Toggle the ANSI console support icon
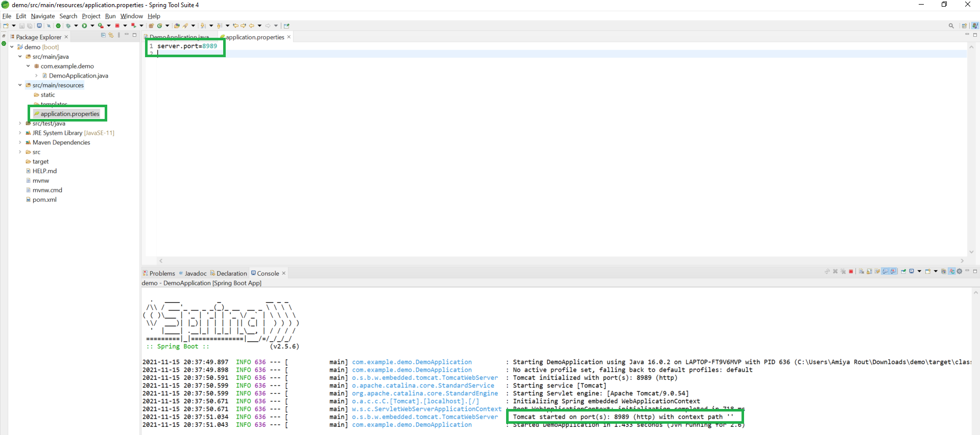The width and height of the screenshot is (980, 435). pyautogui.click(x=951, y=272)
